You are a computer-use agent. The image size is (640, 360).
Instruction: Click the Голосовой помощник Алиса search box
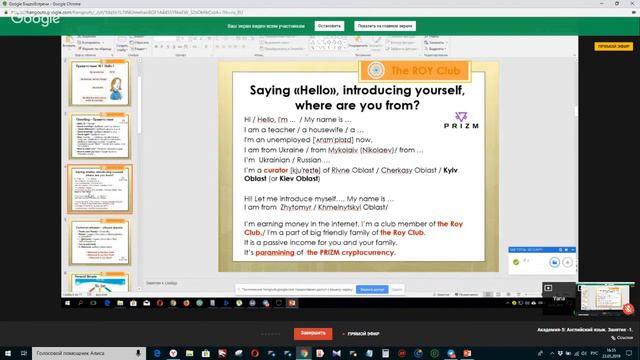(88, 353)
